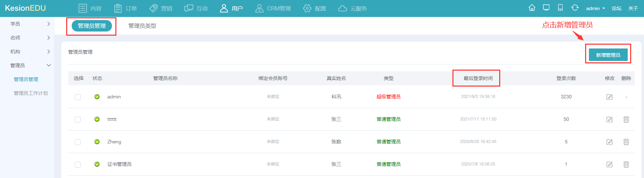Click the home icon in top bar

point(532,8)
